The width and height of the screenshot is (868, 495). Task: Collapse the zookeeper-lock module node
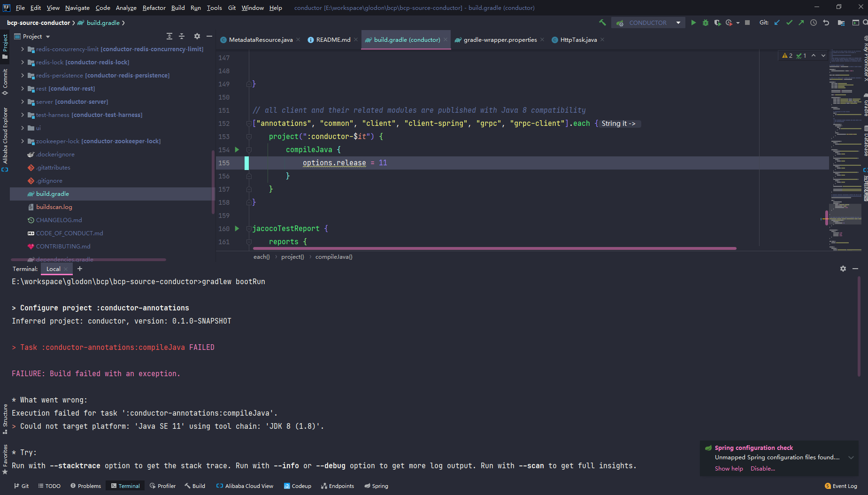(22, 141)
